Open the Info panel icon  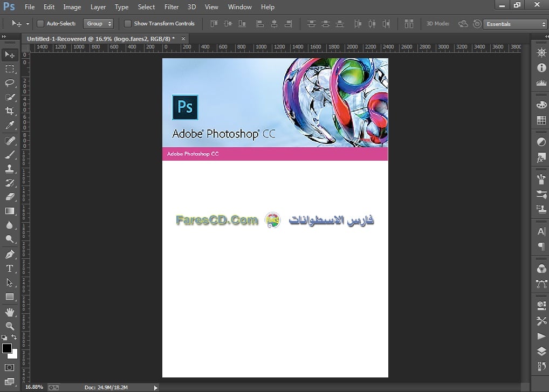[x=541, y=67]
